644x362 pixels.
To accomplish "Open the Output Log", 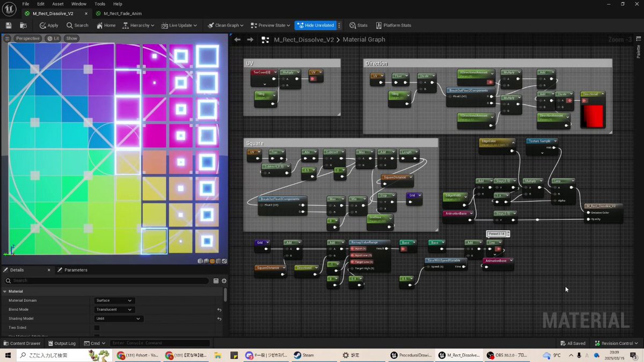I will tap(62, 343).
